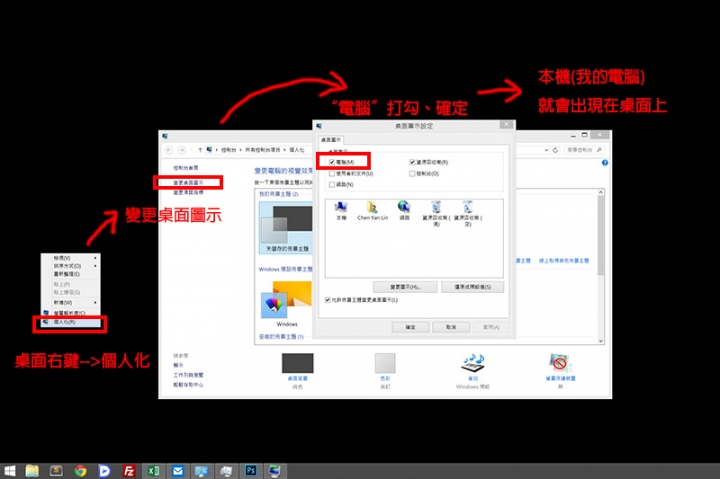Open the recent locations arrow beside forward
The image size is (720, 479).
pos(191,150)
